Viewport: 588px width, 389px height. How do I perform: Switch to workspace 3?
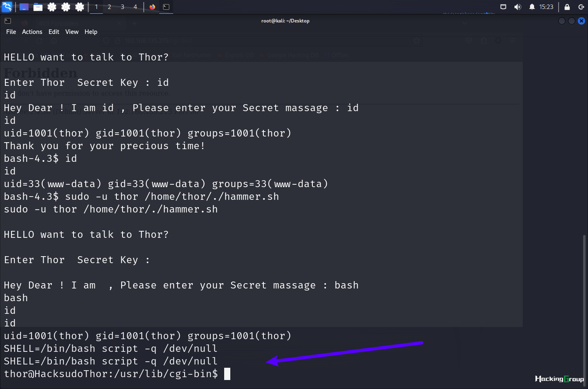[x=122, y=7]
